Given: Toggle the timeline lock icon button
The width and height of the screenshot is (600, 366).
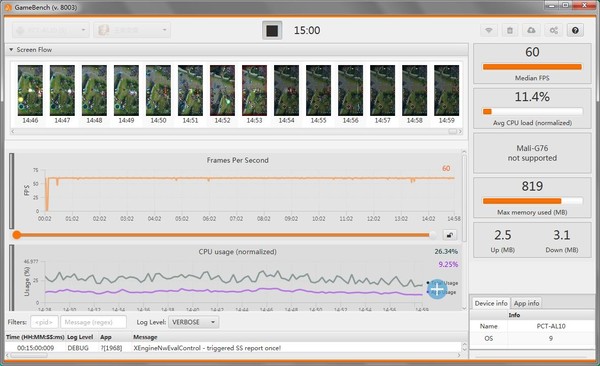Looking at the screenshot, I should tap(450, 235).
